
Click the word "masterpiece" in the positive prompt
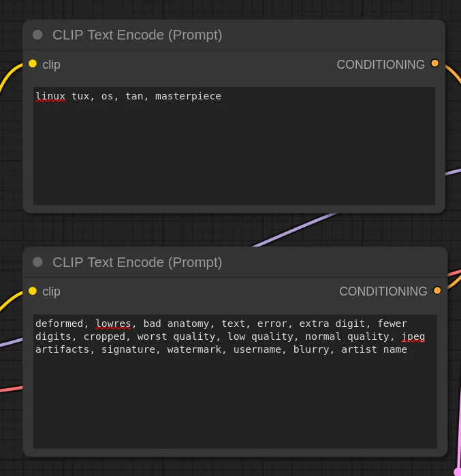(188, 96)
